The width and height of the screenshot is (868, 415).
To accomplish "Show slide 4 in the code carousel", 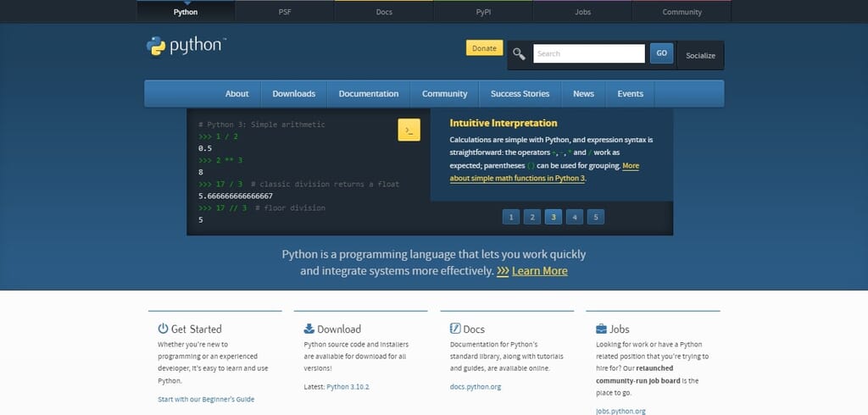I will 575,217.
